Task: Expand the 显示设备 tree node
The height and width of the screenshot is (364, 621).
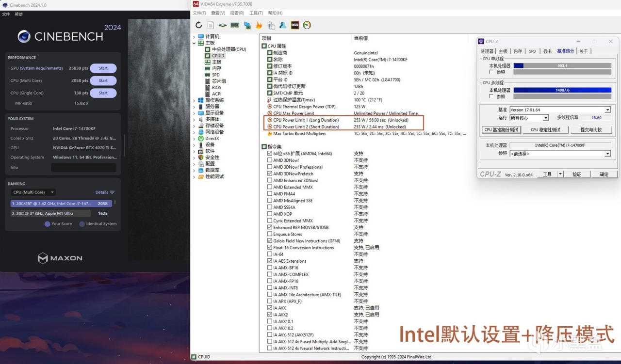Action: click(194, 113)
